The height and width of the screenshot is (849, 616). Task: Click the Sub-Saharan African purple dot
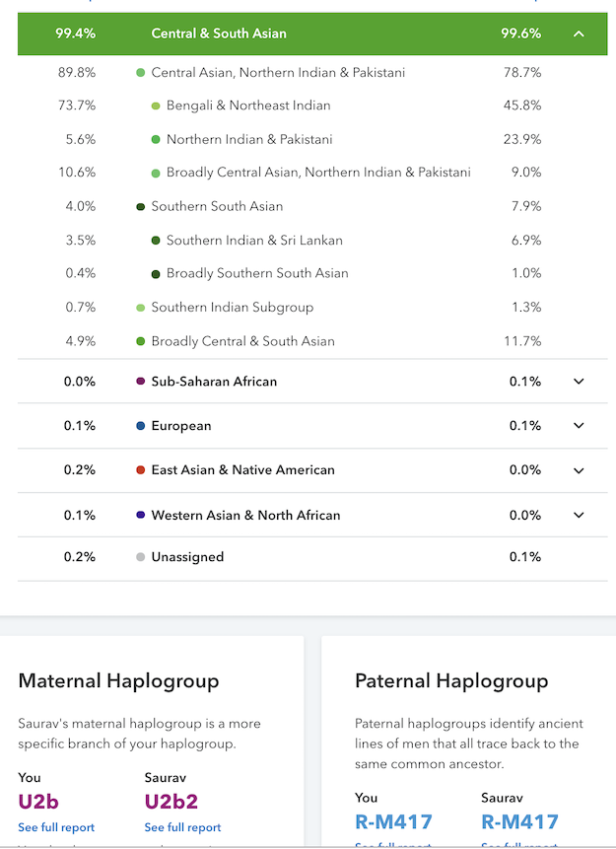pyautogui.click(x=141, y=382)
